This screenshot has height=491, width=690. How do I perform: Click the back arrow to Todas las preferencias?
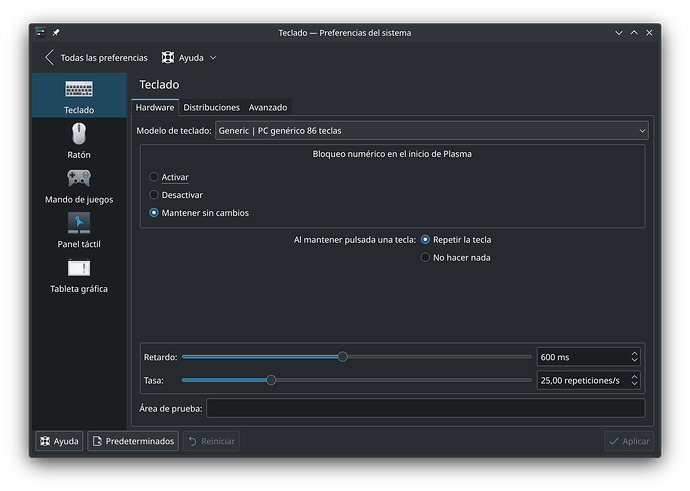pos(50,58)
